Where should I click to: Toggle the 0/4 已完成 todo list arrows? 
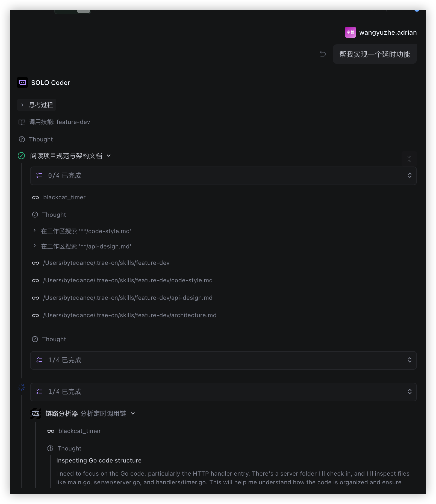click(x=410, y=176)
